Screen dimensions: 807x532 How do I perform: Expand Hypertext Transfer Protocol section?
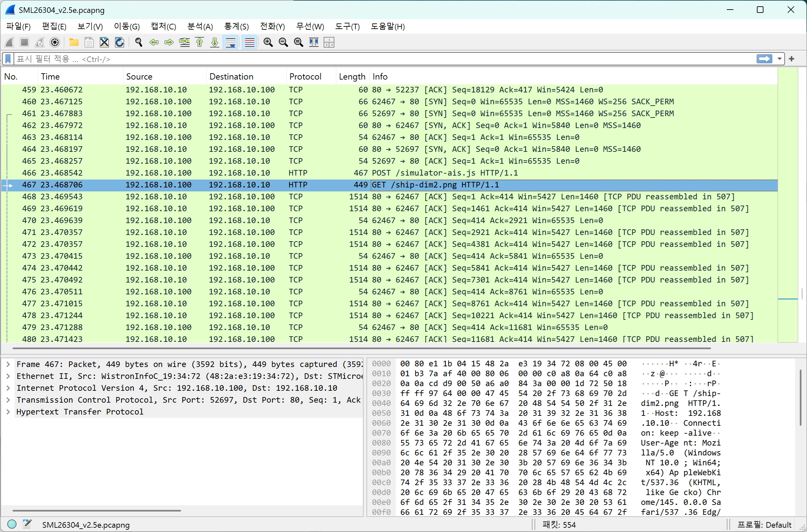pyautogui.click(x=8, y=412)
